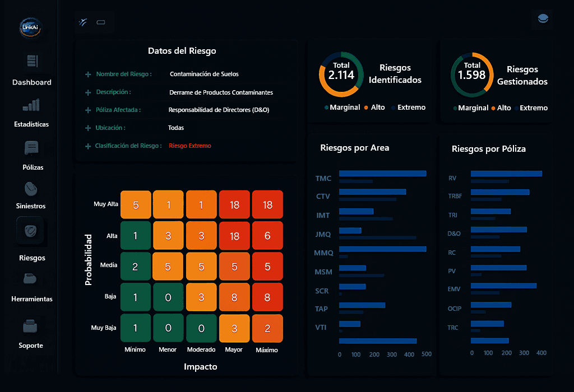Select the Estadísticas sidebar icon

point(31,104)
